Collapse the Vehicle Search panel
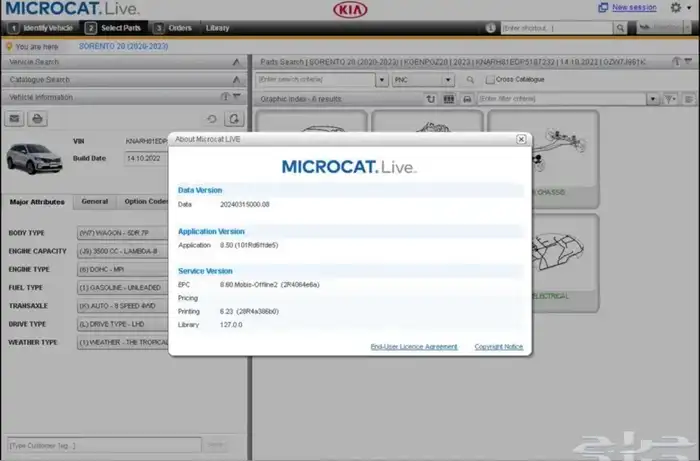700x461 pixels. point(236,62)
